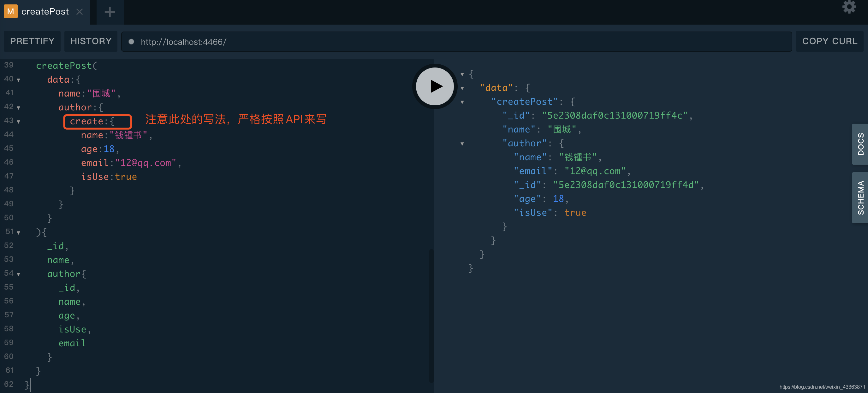
Task: Collapse the data block on line 40
Action: (x=19, y=80)
